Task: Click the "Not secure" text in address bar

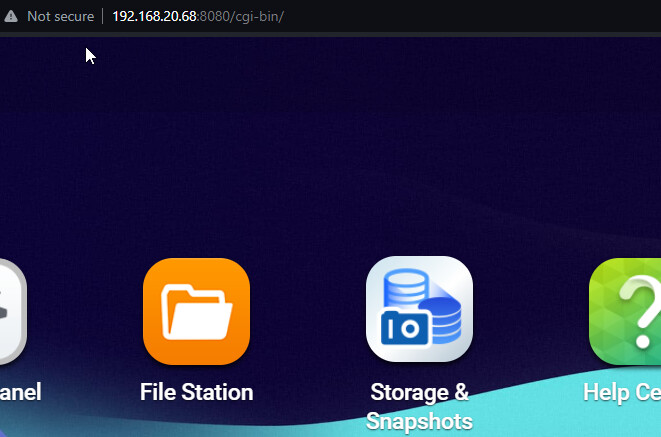Action: (x=60, y=17)
